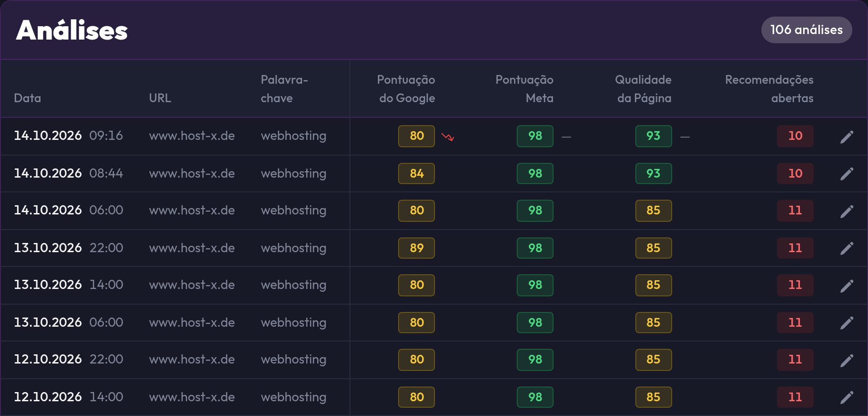Click recommendations 10 in 09:16 row
Screen dimensions: 868x416
click(x=795, y=136)
